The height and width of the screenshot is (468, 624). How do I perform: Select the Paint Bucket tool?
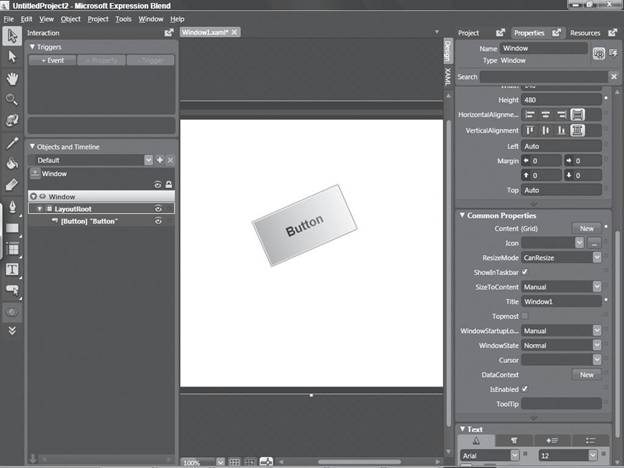tap(12, 164)
